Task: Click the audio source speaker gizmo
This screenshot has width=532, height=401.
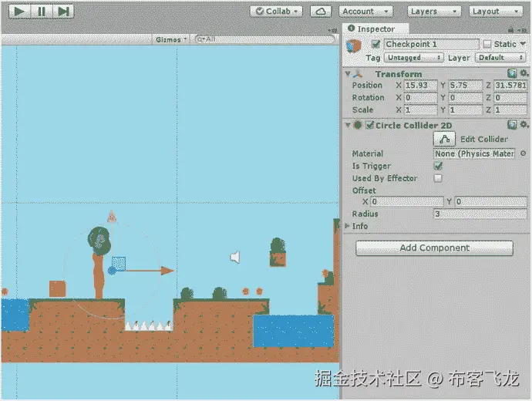Action: (235, 257)
